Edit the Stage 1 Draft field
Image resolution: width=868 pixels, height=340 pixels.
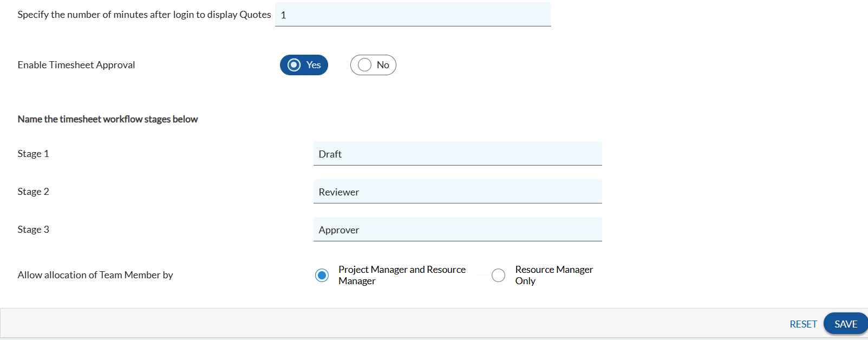(458, 154)
